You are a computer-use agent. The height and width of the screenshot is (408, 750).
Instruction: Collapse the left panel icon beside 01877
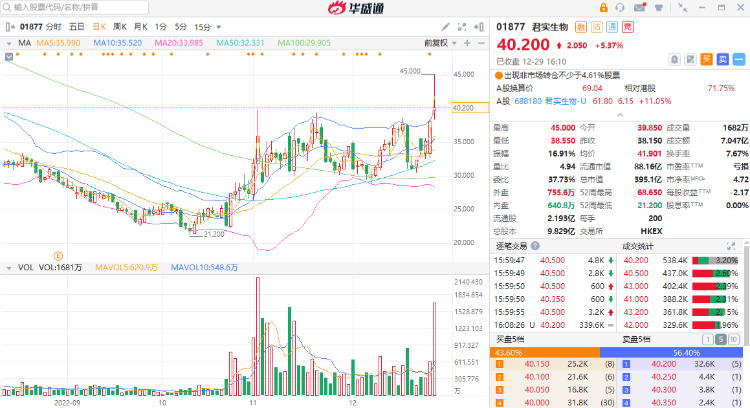coord(10,27)
